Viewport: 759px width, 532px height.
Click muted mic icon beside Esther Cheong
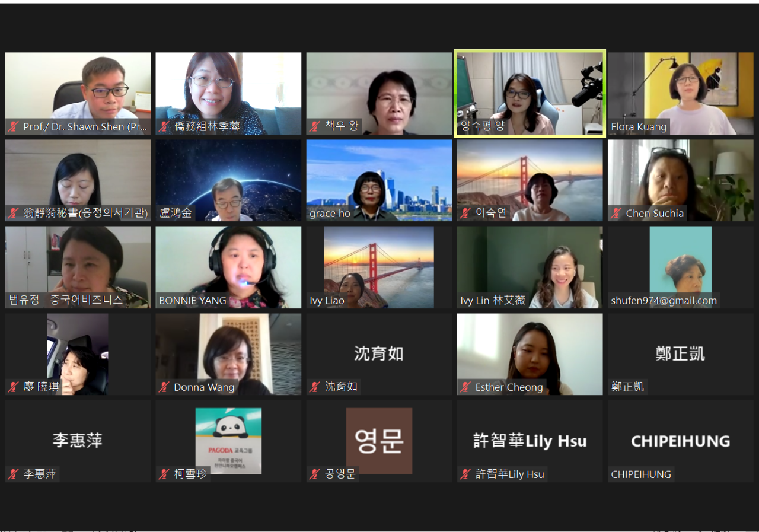tap(465, 387)
